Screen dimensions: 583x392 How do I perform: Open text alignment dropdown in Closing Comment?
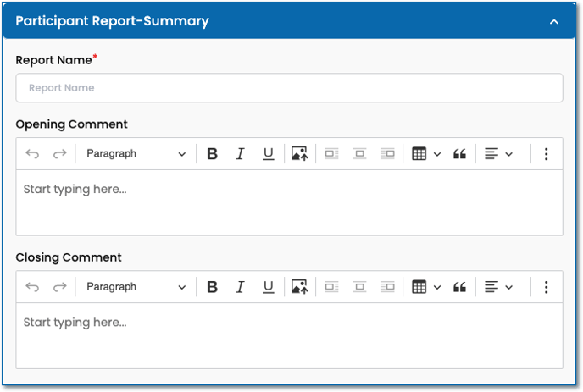498,287
